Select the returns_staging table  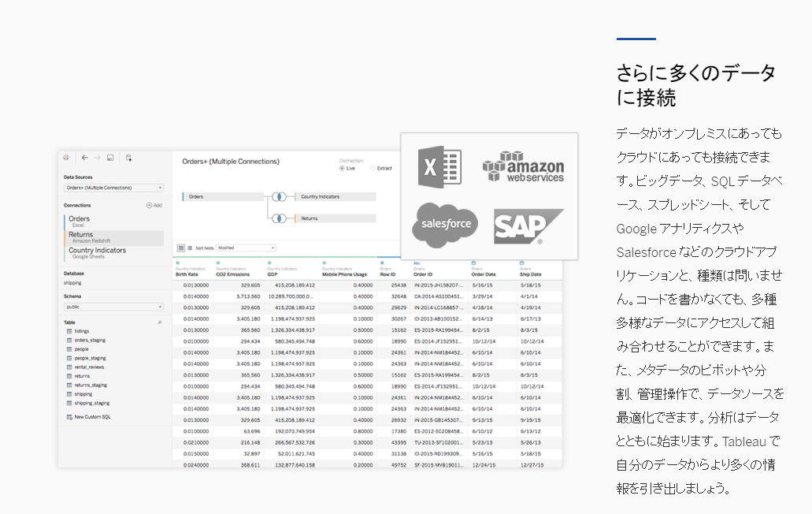pyautogui.click(x=91, y=385)
